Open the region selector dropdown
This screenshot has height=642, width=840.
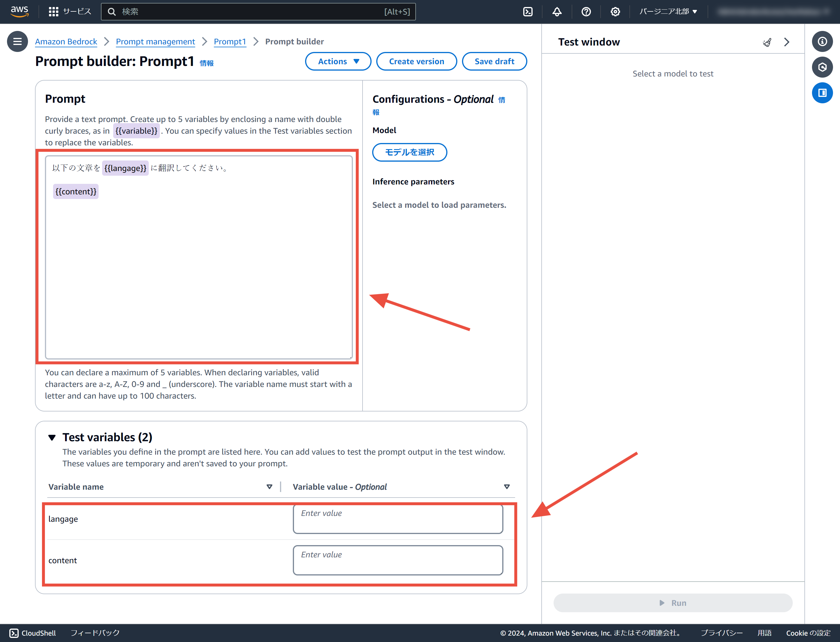(668, 11)
